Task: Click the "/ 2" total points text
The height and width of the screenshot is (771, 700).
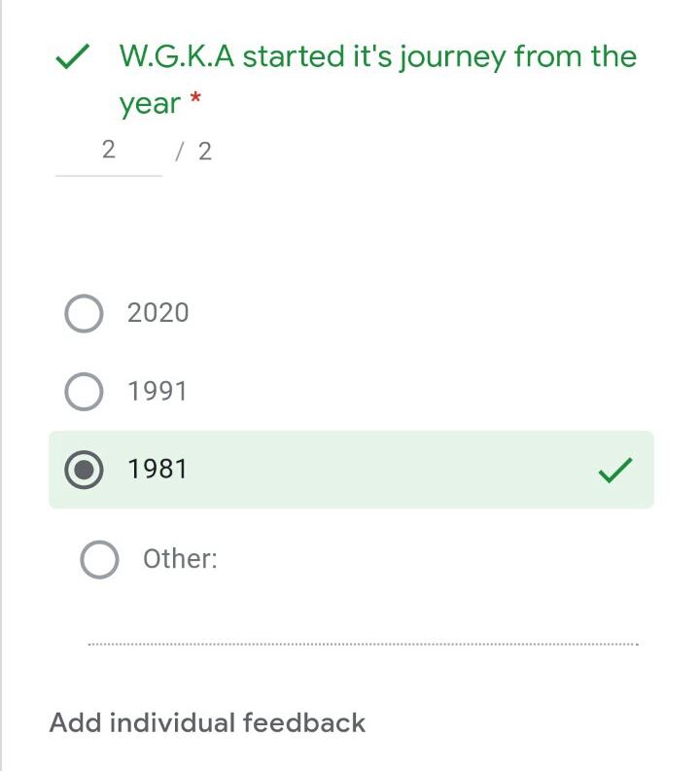Action: [x=194, y=152]
